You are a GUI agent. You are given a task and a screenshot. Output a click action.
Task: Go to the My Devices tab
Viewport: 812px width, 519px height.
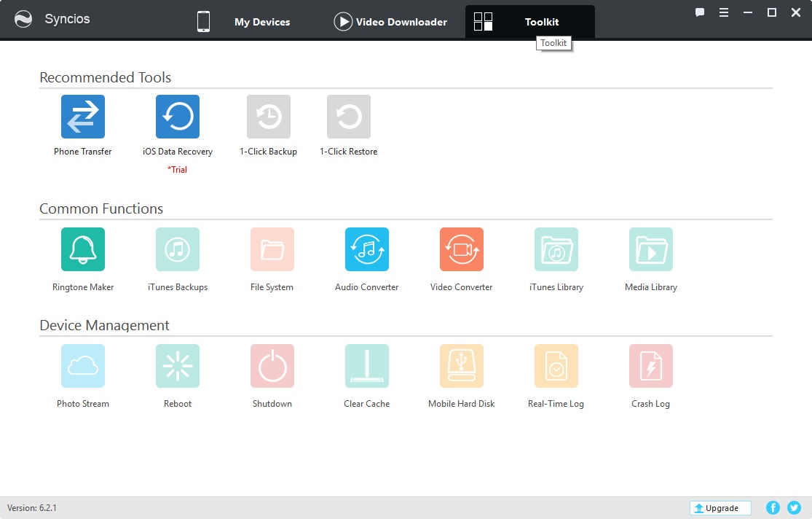[261, 22]
